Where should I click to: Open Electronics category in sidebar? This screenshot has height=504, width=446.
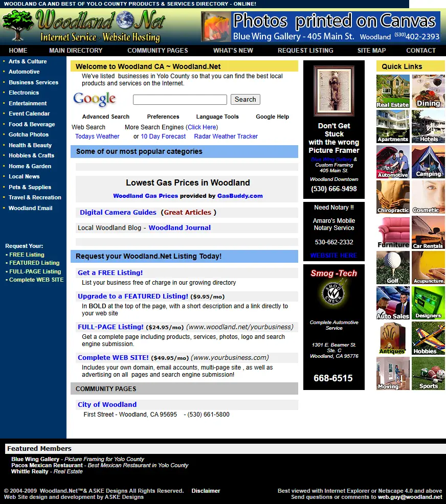pyautogui.click(x=24, y=93)
